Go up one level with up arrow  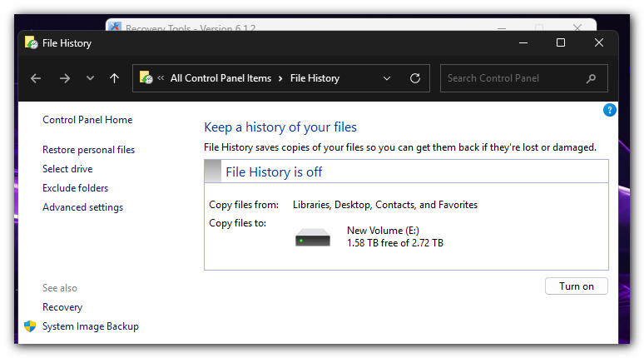114,78
